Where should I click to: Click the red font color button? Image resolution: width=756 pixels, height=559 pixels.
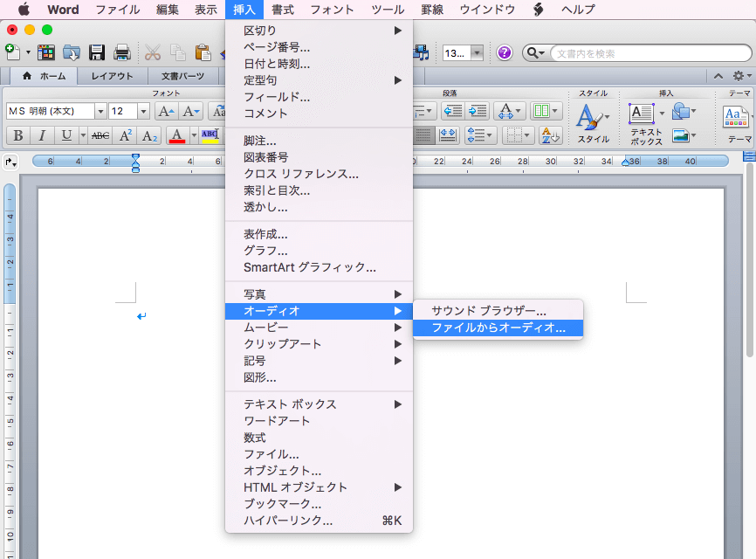pos(177,135)
